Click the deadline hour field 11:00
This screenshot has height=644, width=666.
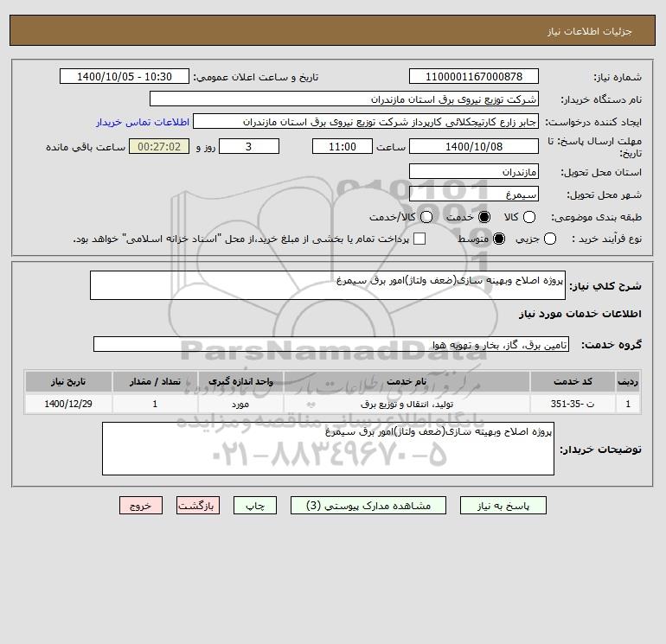point(343,146)
